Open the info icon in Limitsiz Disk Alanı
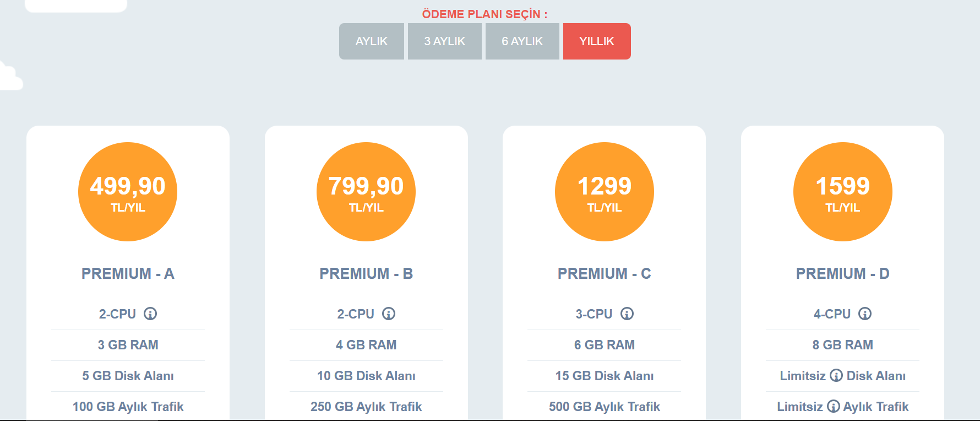Viewport: 980px width, 421px height. tap(836, 375)
